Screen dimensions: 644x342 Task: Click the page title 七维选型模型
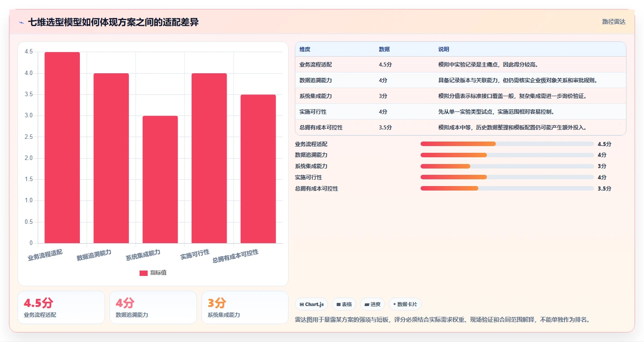(x=113, y=22)
